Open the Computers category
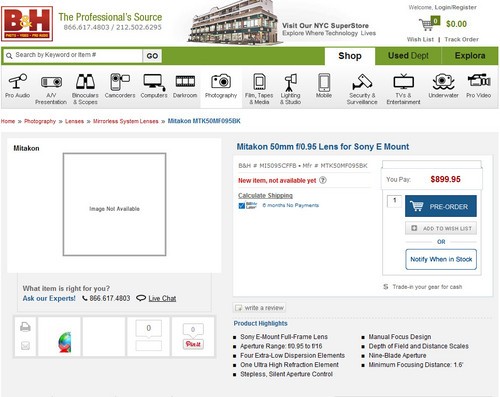500x397 pixels. (154, 86)
